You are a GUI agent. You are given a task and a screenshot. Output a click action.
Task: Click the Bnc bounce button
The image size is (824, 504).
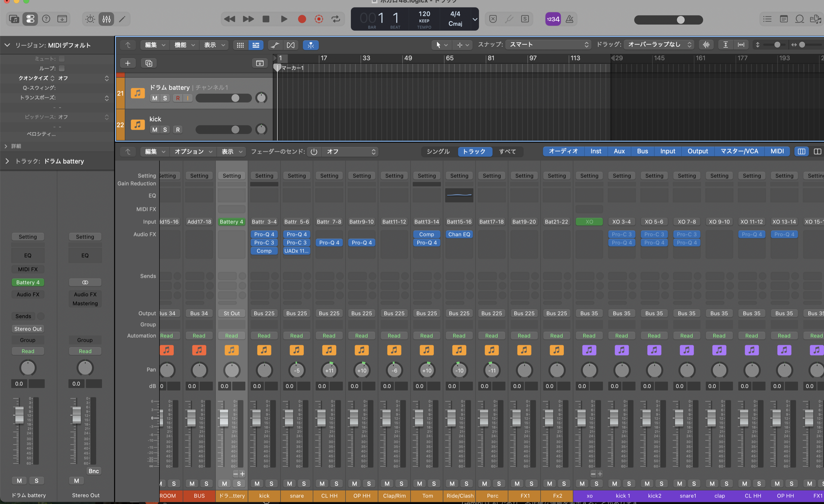click(x=94, y=471)
